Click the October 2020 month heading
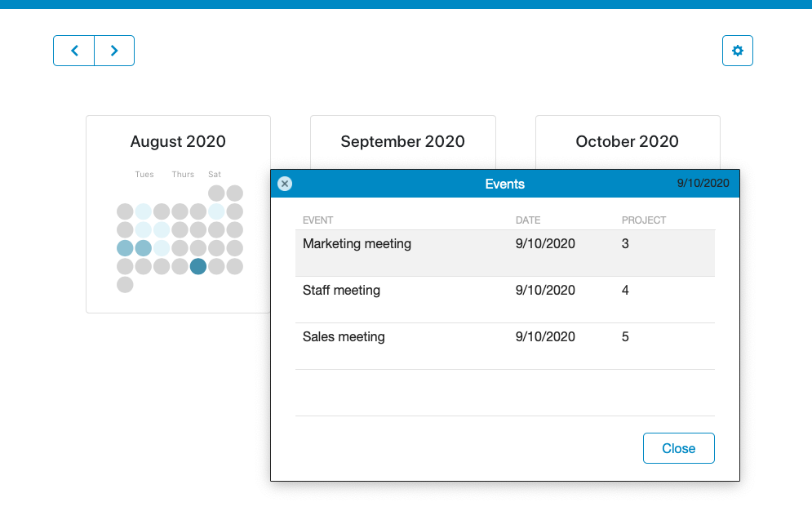This screenshot has height=529, width=812. coord(627,141)
